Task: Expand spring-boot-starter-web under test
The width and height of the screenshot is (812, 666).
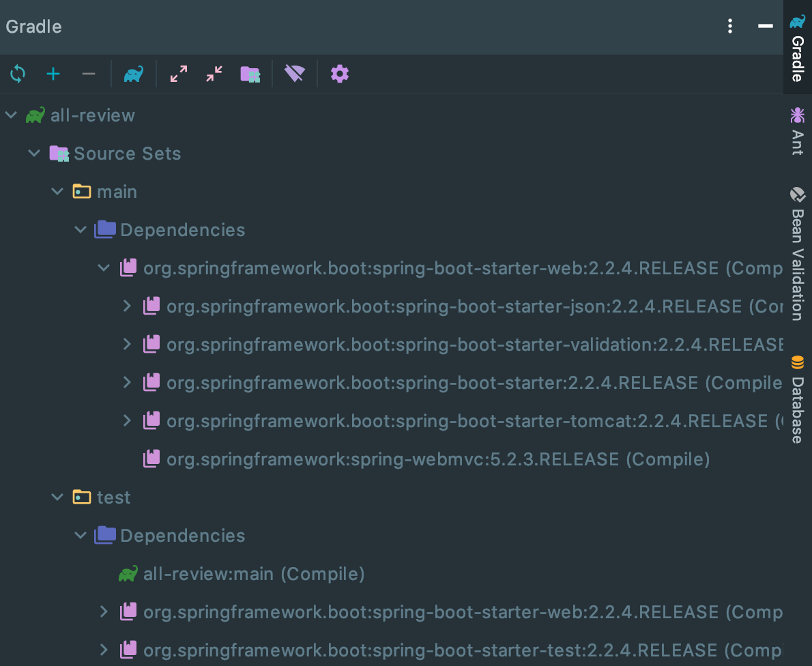Action: point(104,612)
